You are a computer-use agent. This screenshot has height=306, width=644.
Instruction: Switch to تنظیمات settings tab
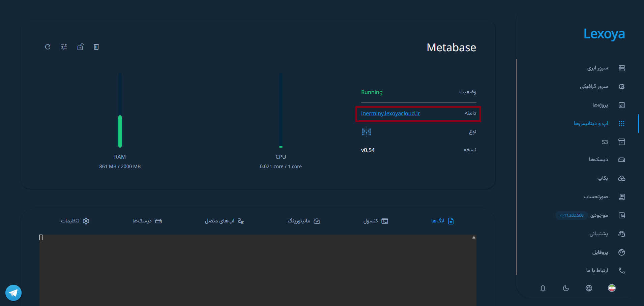(x=75, y=221)
